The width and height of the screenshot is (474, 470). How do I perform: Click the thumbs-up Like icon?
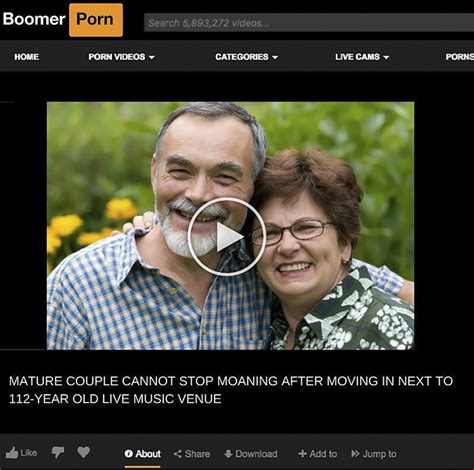pos(12,453)
